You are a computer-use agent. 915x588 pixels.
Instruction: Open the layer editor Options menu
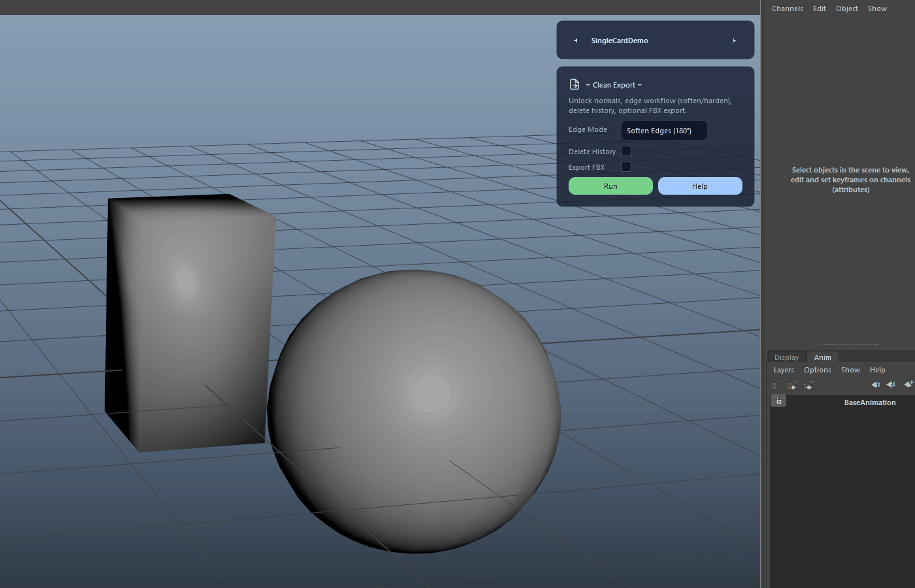click(818, 370)
